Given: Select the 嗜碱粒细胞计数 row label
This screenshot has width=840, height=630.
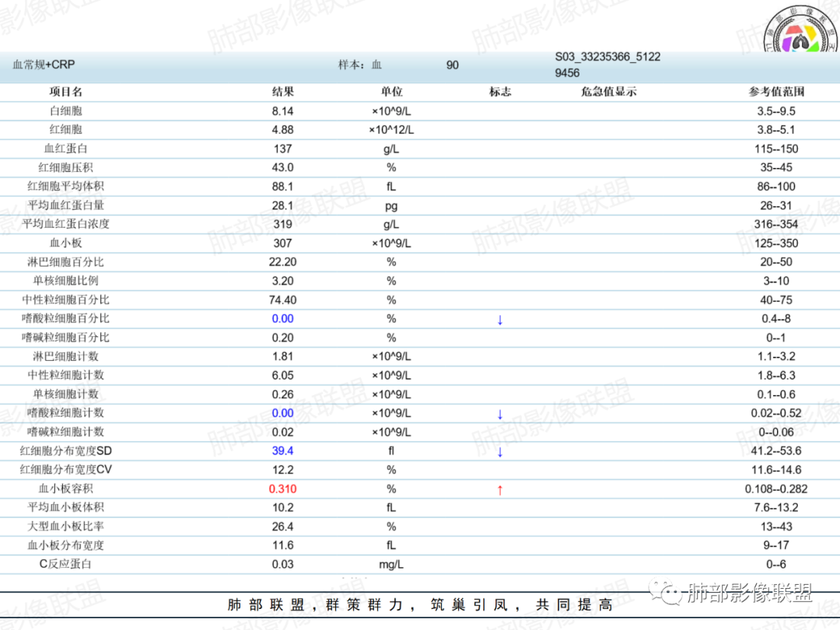Looking at the screenshot, I should (66, 432).
